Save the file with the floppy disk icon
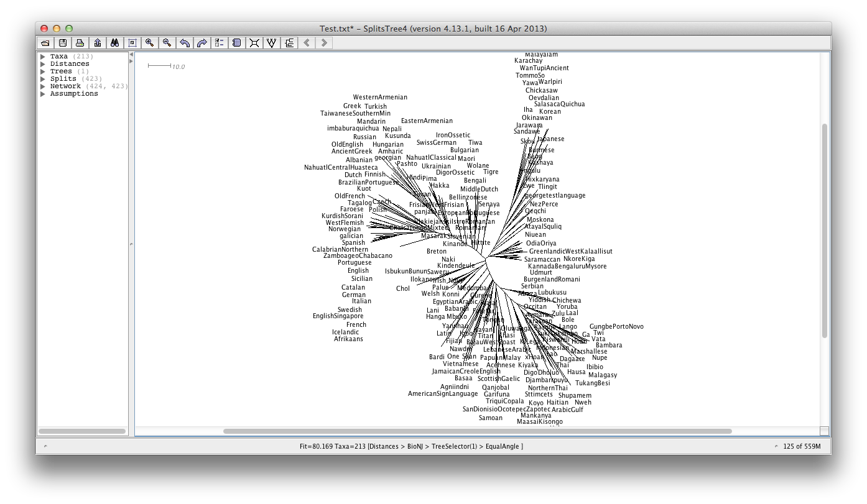 [x=63, y=43]
